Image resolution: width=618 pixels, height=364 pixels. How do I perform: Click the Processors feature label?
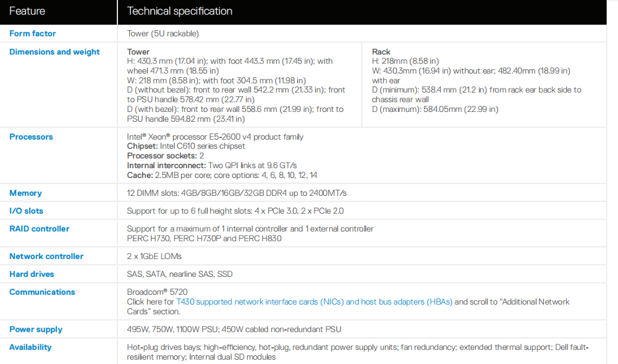(31, 137)
